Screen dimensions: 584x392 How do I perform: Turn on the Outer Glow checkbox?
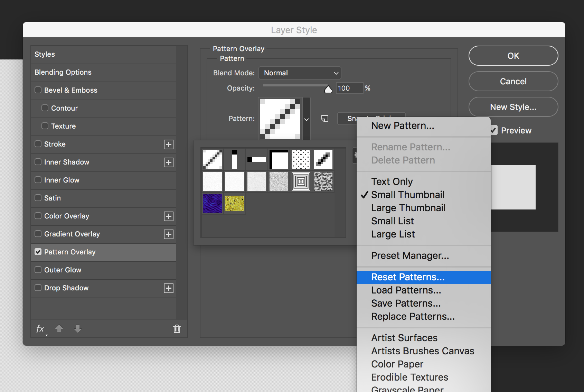[x=38, y=270]
